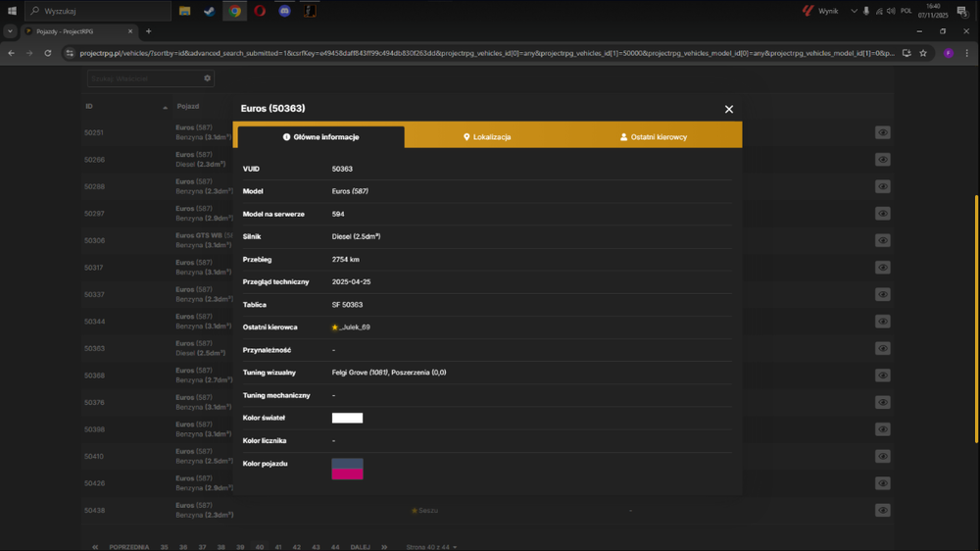Open the Windows Start menu

[x=12, y=11]
